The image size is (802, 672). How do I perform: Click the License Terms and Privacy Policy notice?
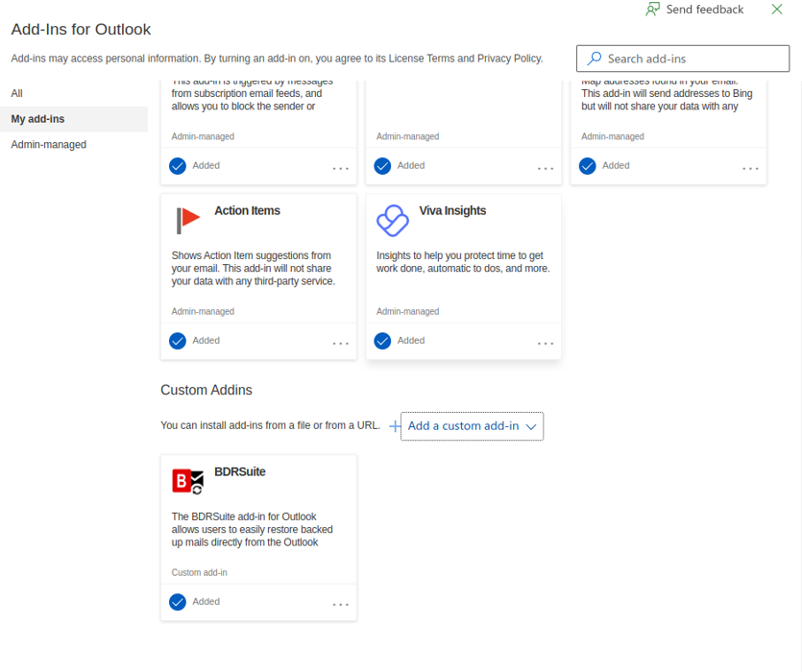[x=277, y=59]
